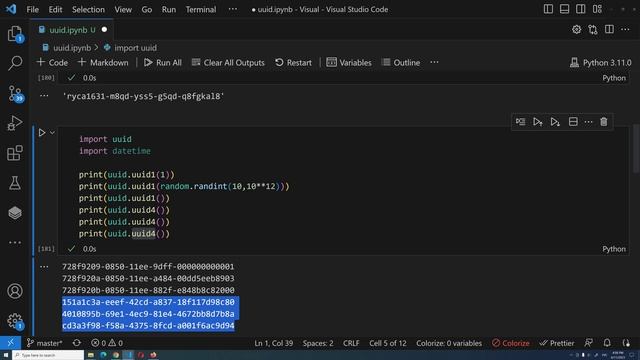Restart the notebook kernel
640x360 pixels.
(293, 62)
